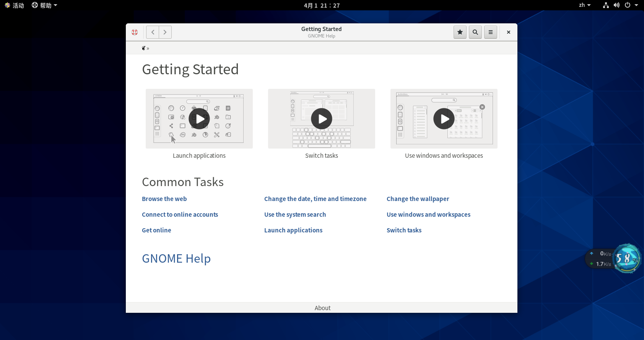Click the 58 percent monitor widget
Image resolution: width=644 pixels, height=340 pixels.
point(627,258)
